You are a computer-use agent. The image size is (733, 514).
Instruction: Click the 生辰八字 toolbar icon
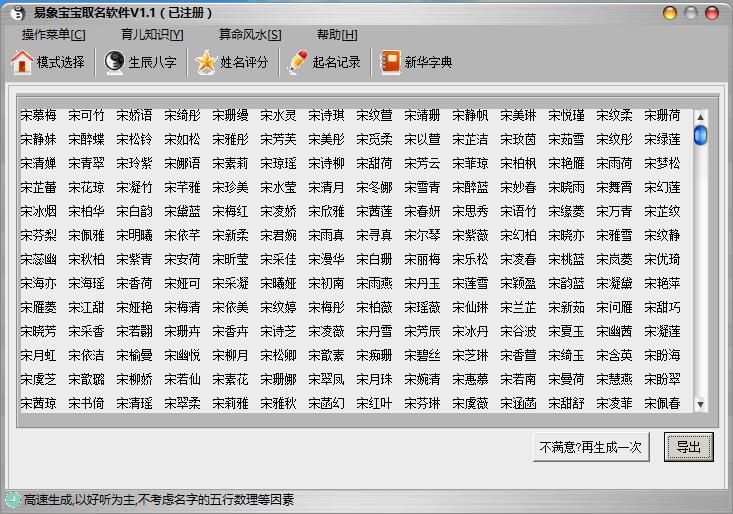pos(115,62)
